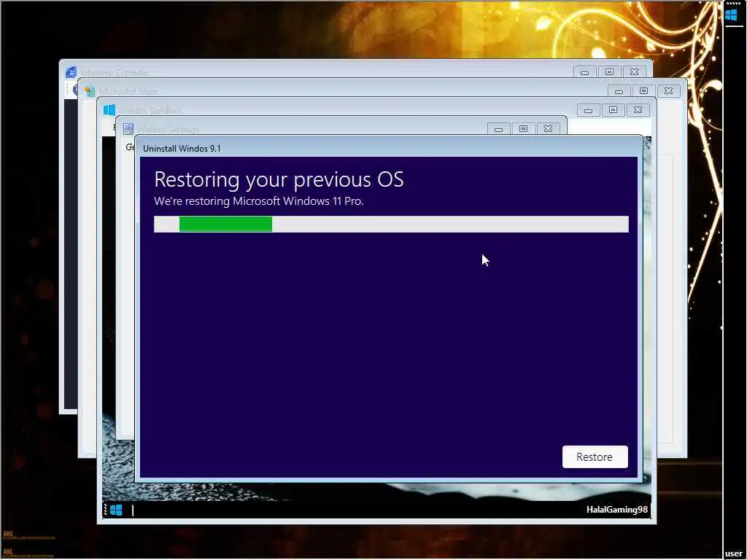Click the Interweb Explode window icon

pyautogui.click(x=71, y=72)
